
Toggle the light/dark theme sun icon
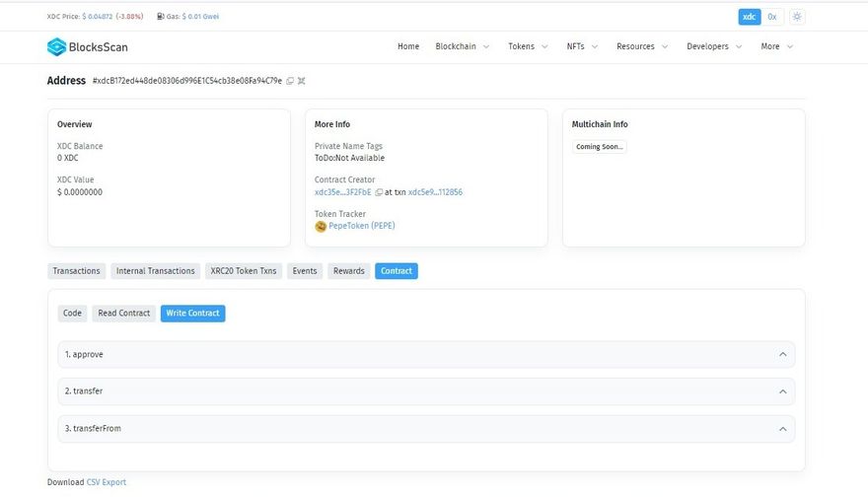click(x=797, y=17)
